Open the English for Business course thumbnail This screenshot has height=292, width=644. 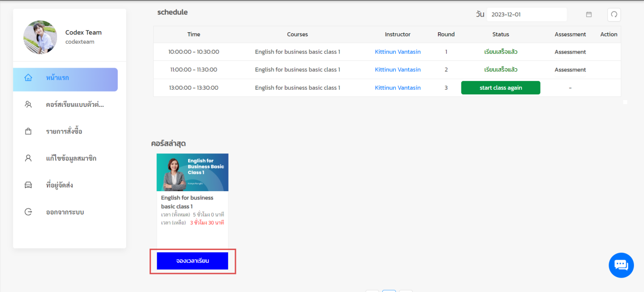coord(192,172)
